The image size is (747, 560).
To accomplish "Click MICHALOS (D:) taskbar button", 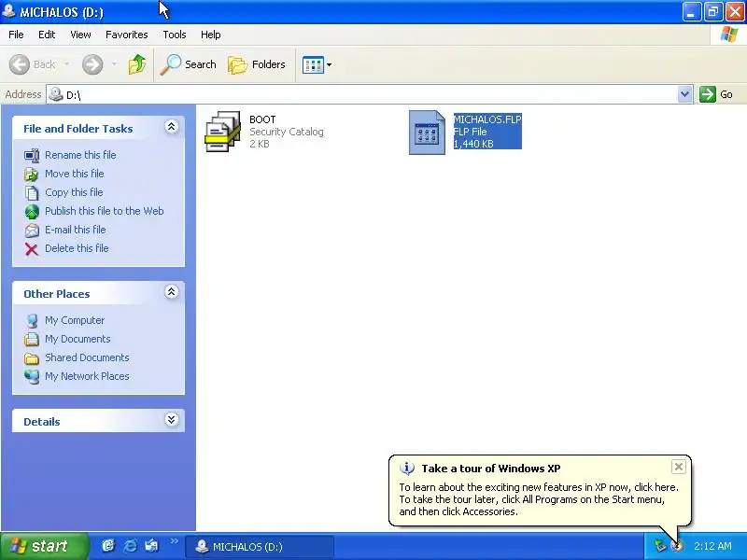I will click(x=260, y=547).
